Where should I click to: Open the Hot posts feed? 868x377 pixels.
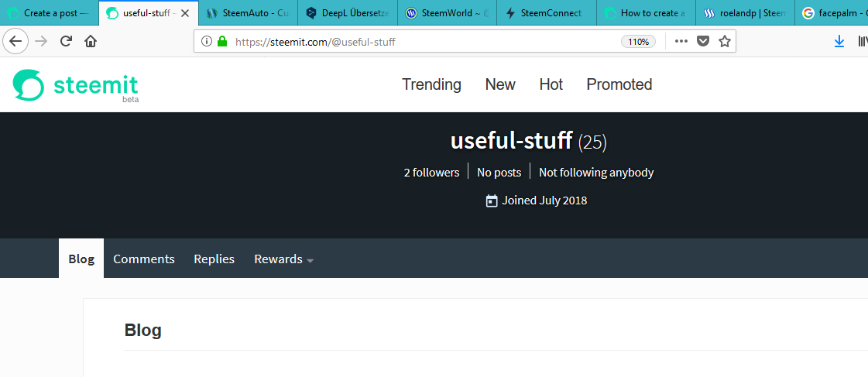click(551, 84)
